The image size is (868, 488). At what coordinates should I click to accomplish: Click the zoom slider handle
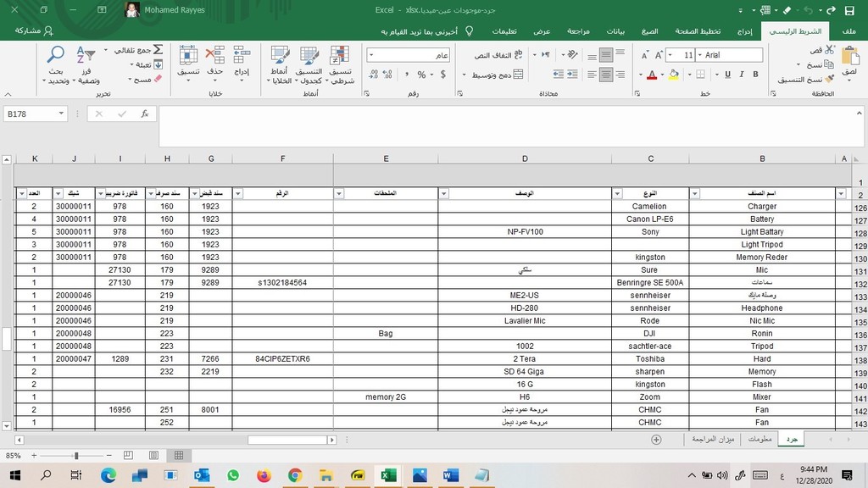tap(76, 455)
